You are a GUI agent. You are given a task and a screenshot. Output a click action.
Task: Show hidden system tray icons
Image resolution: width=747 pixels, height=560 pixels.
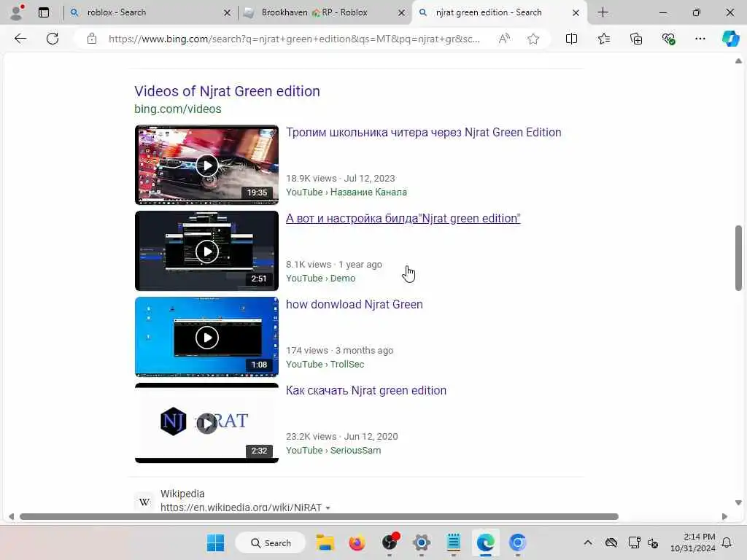[x=588, y=542]
